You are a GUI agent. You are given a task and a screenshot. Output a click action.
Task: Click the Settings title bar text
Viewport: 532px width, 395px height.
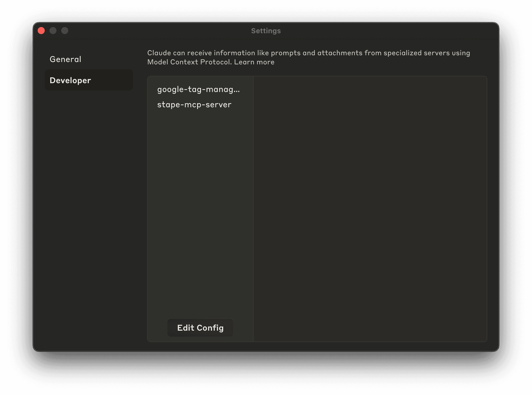click(265, 31)
